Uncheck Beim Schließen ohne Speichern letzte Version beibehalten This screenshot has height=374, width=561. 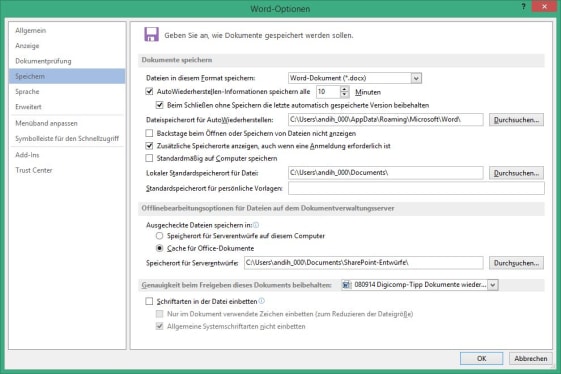(160, 105)
